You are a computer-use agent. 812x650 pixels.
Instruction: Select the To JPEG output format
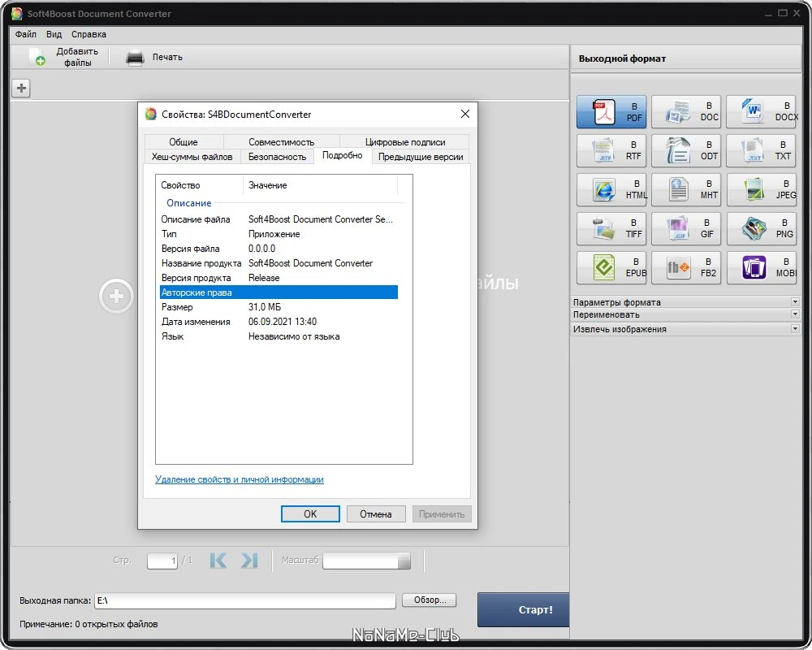(762, 189)
